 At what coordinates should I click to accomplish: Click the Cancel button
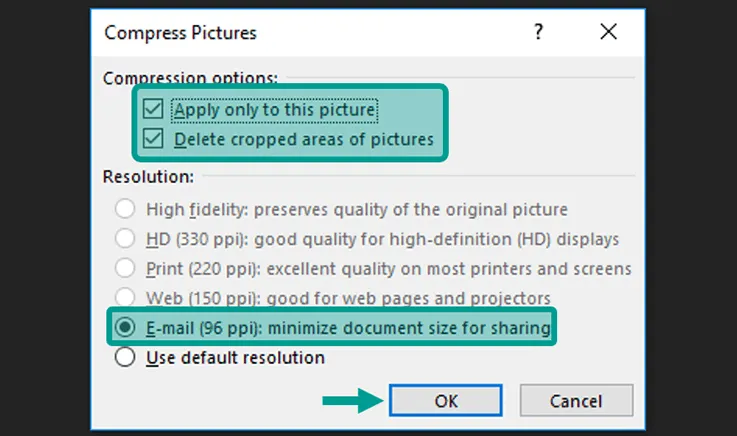pyautogui.click(x=576, y=401)
